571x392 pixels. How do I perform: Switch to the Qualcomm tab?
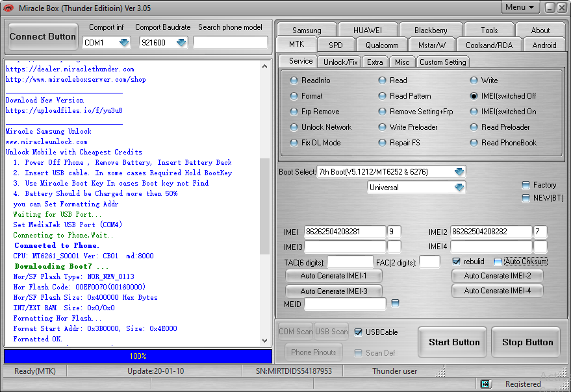381,45
